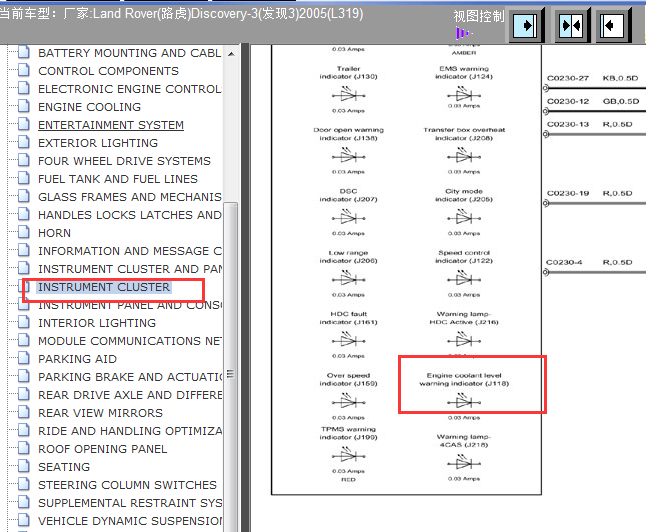The width and height of the screenshot is (646, 532).
Task: Click EMS warning indicator (J124) LED symbol
Action: 464,96
